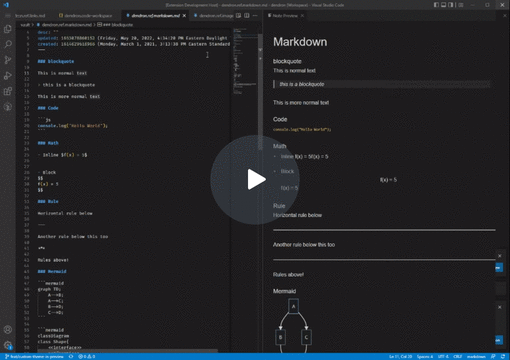Split the editor right
510x360 pixels.
[247, 16]
